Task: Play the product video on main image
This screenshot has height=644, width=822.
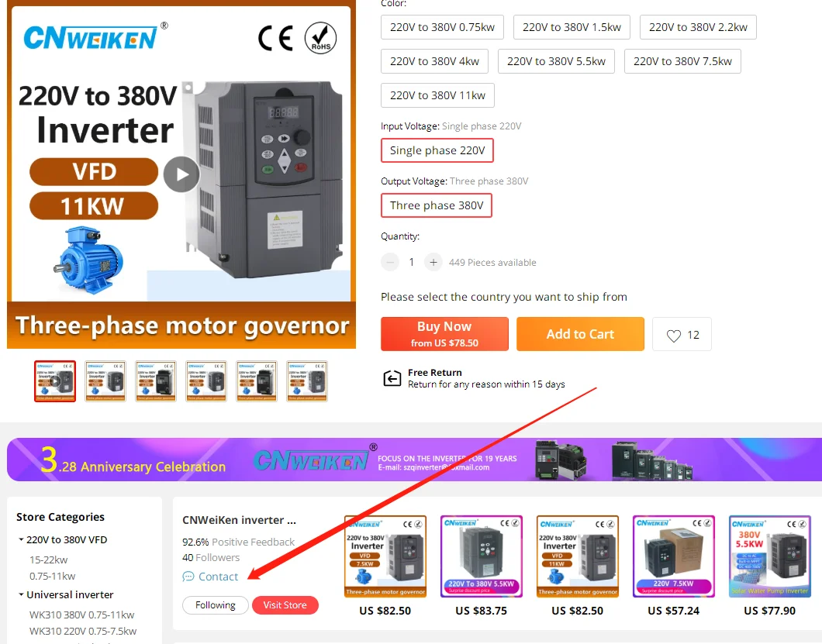Action: click(181, 174)
